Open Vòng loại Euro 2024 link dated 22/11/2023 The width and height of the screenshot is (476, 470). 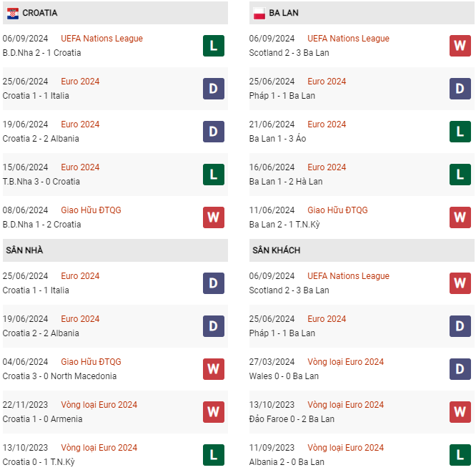(x=99, y=405)
